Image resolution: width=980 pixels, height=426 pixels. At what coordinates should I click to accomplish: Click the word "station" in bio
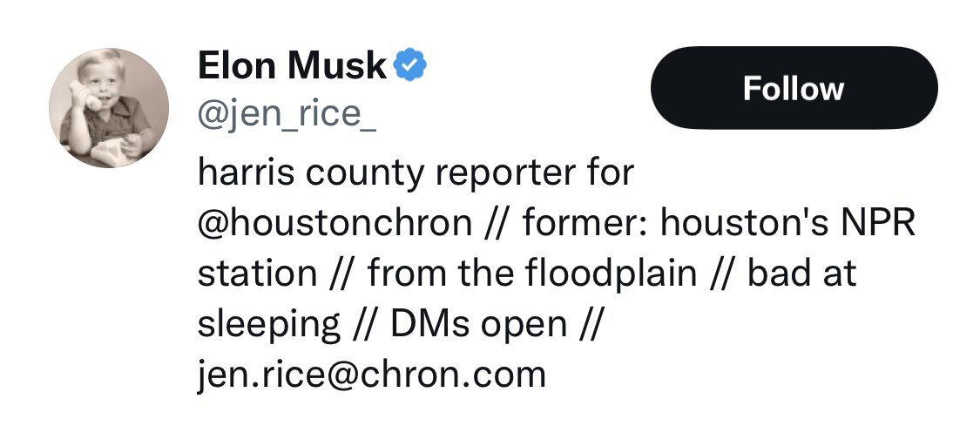coord(257,274)
